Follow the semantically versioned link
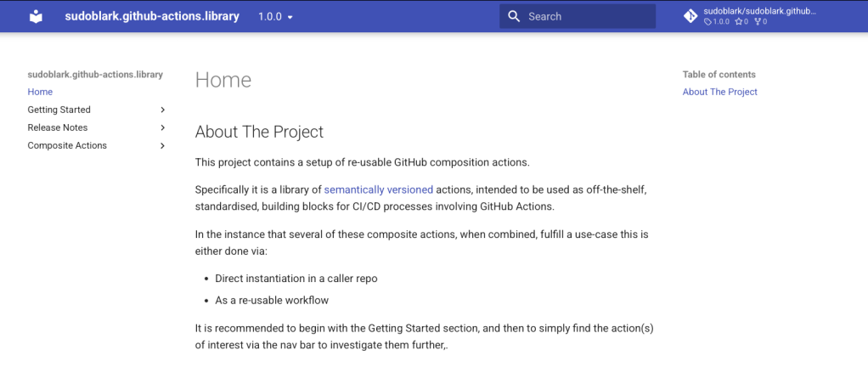Image resolution: width=868 pixels, height=367 pixels. click(379, 189)
